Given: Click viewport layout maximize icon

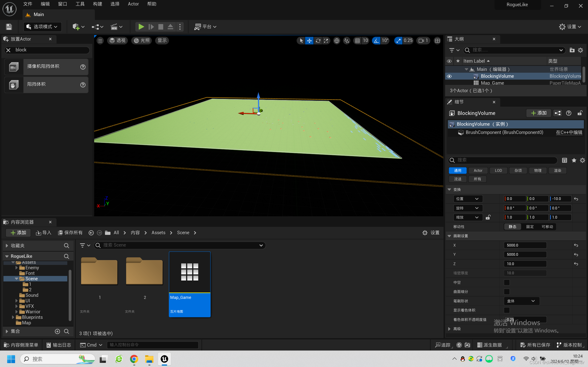Looking at the screenshot, I should [x=437, y=41].
